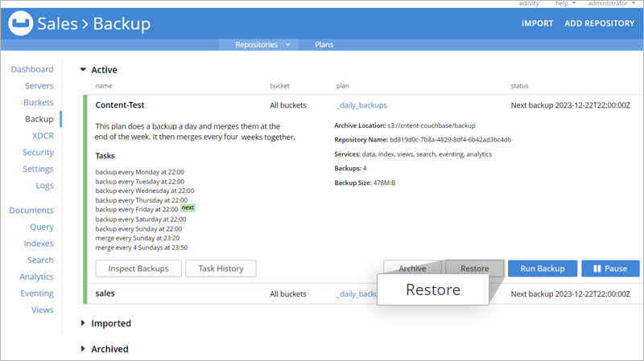
Task: Open the help dropdown menu
Action: (565, 3)
